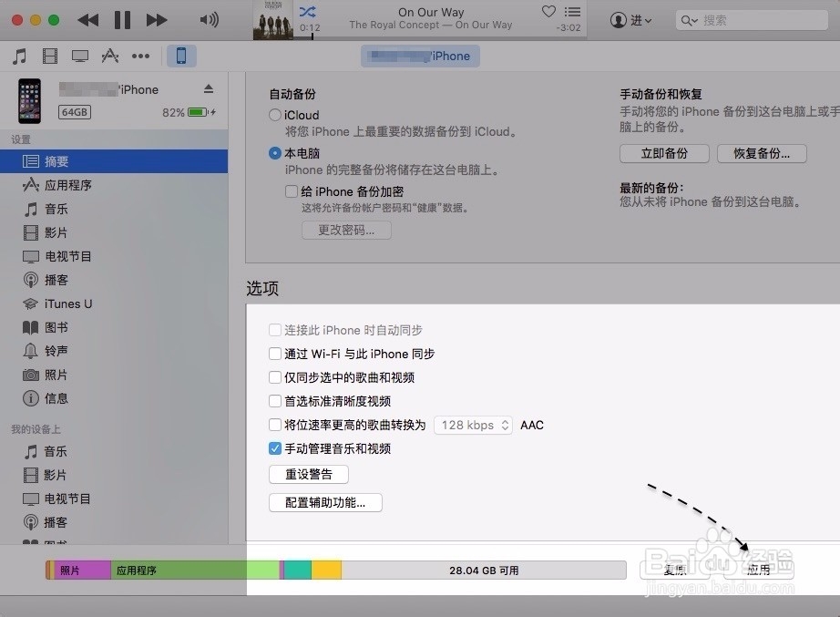Select the iPhone device button
The height and width of the screenshot is (617, 840).
pos(181,56)
